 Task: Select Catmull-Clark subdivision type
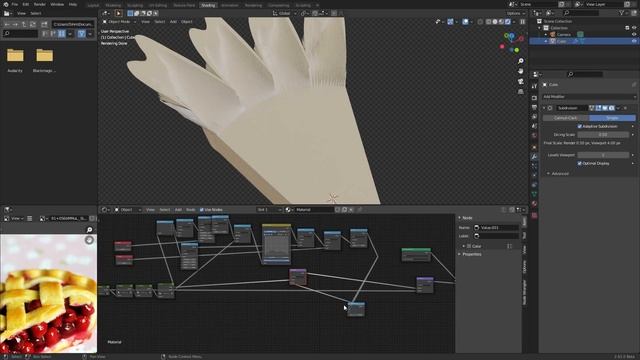[566, 118]
